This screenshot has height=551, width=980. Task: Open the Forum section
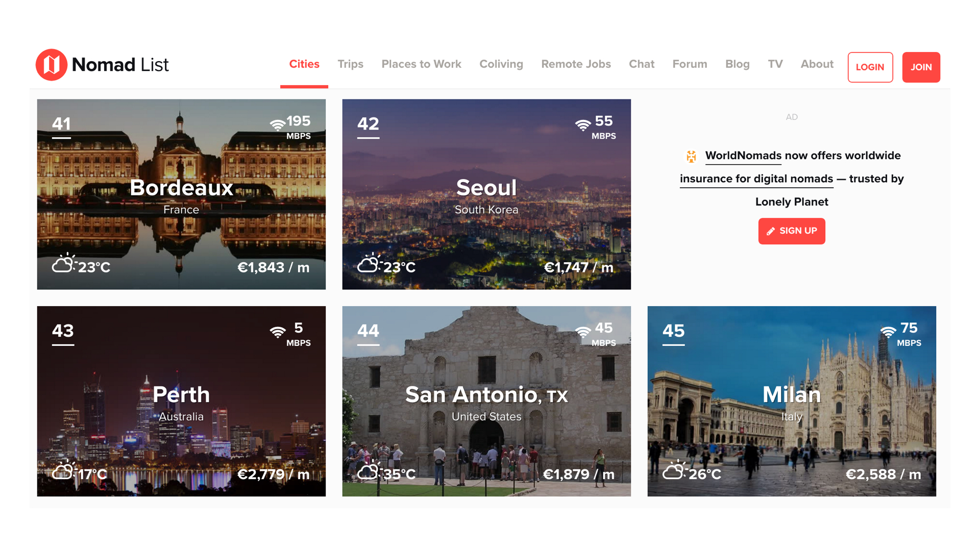[690, 64]
